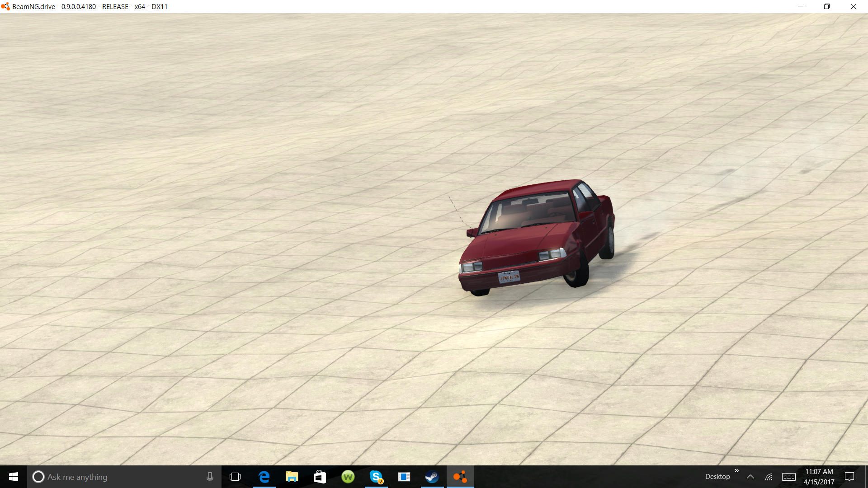Open the Windows Start menu
868x488 pixels.
(x=14, y=477)
